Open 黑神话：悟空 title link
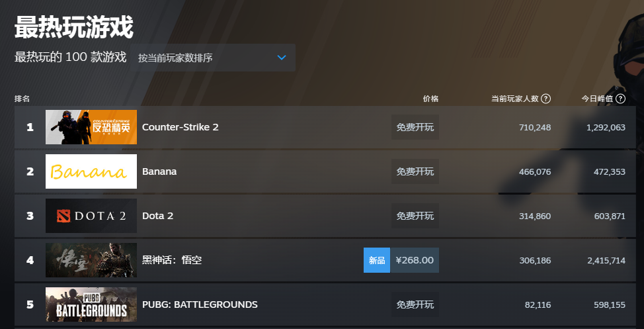The height and width of the screenshot is (329, 644). coord(172,260)
